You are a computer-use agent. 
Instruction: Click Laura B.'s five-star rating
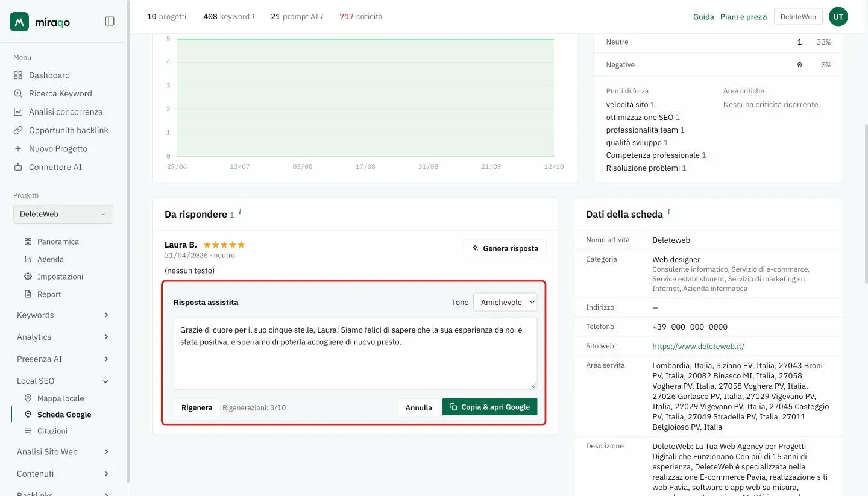tap(224, 245)
